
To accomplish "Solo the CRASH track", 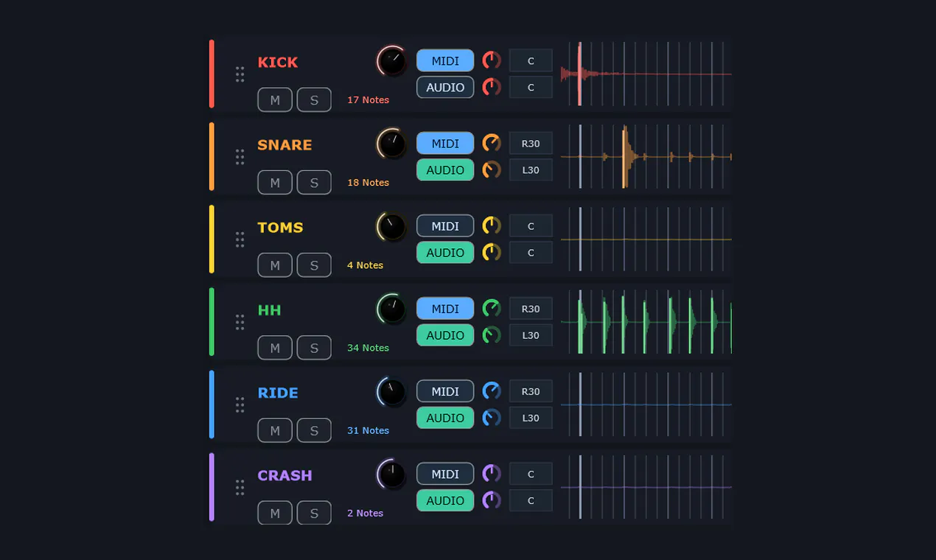I will (314, 513).
